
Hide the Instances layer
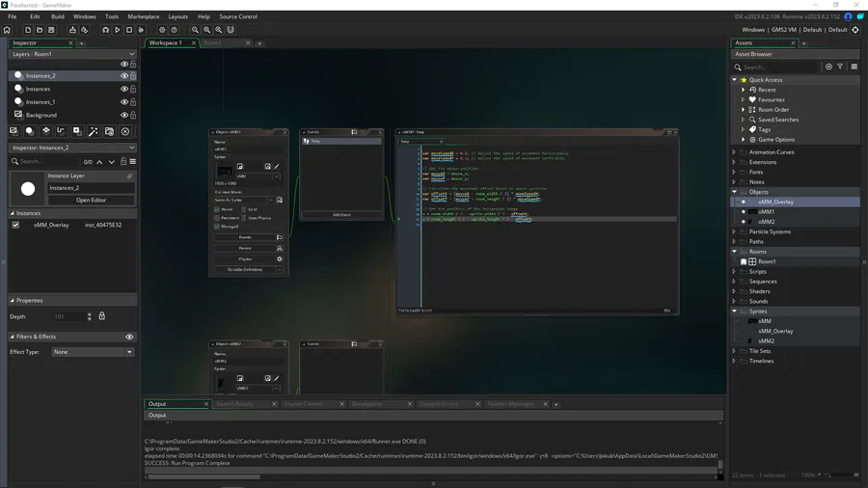click(x=124, y=89)
